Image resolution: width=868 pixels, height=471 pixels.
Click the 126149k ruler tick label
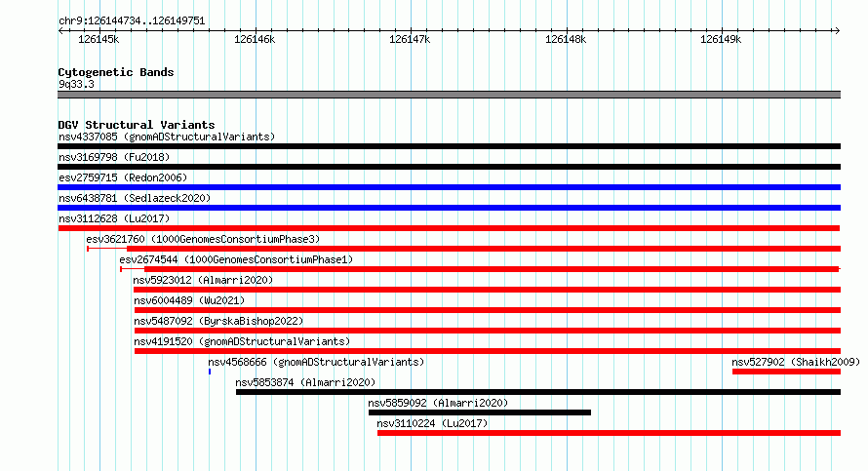(x=721, y=39)
